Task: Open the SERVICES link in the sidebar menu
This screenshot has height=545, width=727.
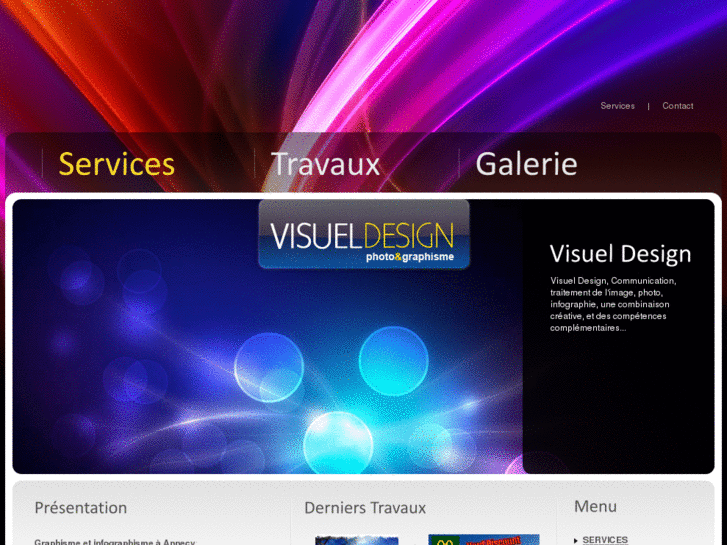Action: coord(605,540)
